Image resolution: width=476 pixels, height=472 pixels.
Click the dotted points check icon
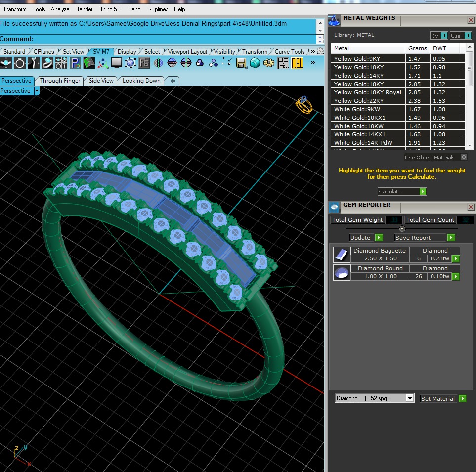pyautogui.click(x=227, y=63)
